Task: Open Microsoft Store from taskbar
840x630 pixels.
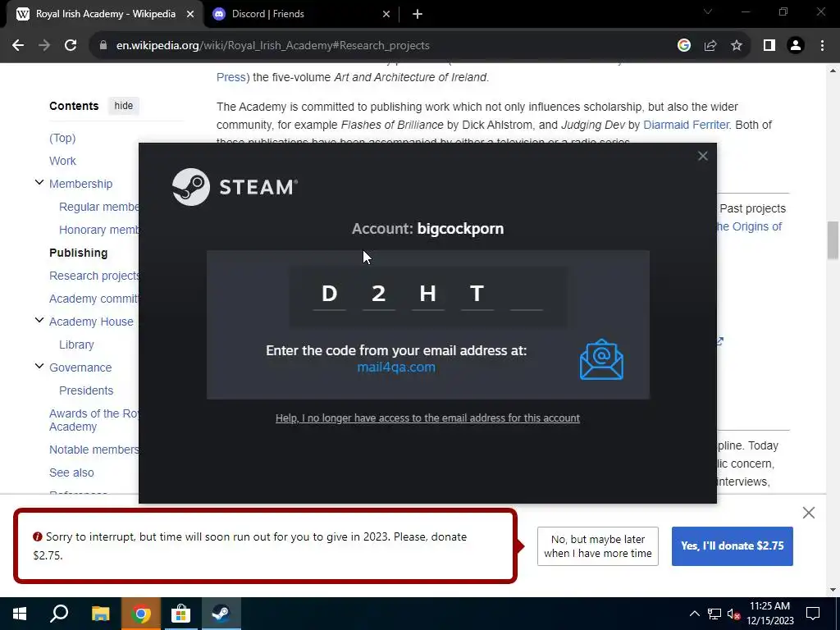Action: [x=181, y=614]
